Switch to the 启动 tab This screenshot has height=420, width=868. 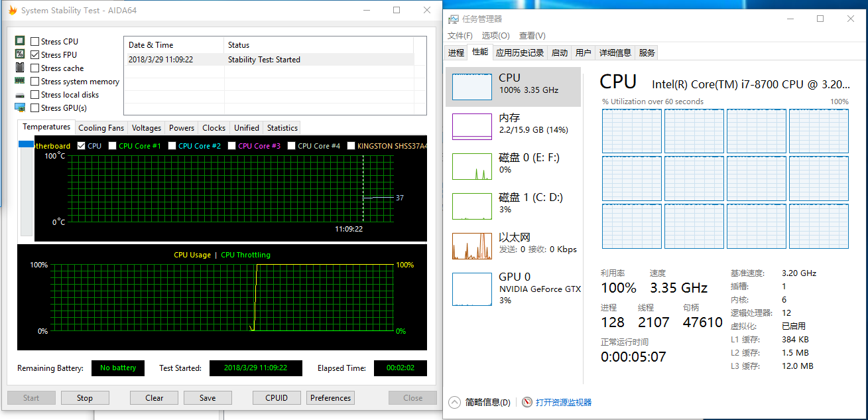560,53
